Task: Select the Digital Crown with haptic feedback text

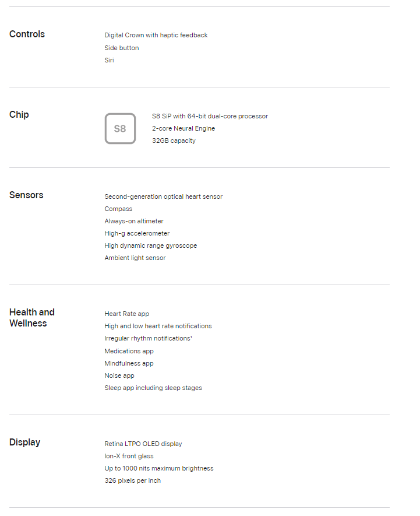Action: coord(156,35)
